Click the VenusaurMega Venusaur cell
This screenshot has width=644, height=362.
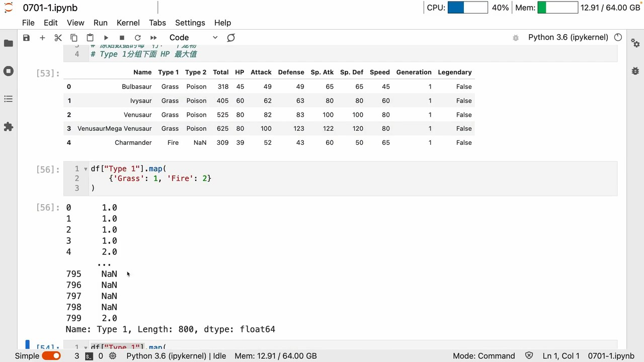coord(114,129)
